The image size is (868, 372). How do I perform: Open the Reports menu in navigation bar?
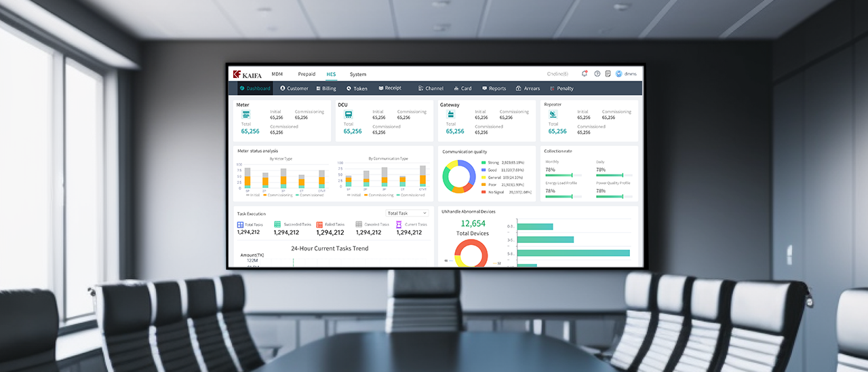point(494,88)
